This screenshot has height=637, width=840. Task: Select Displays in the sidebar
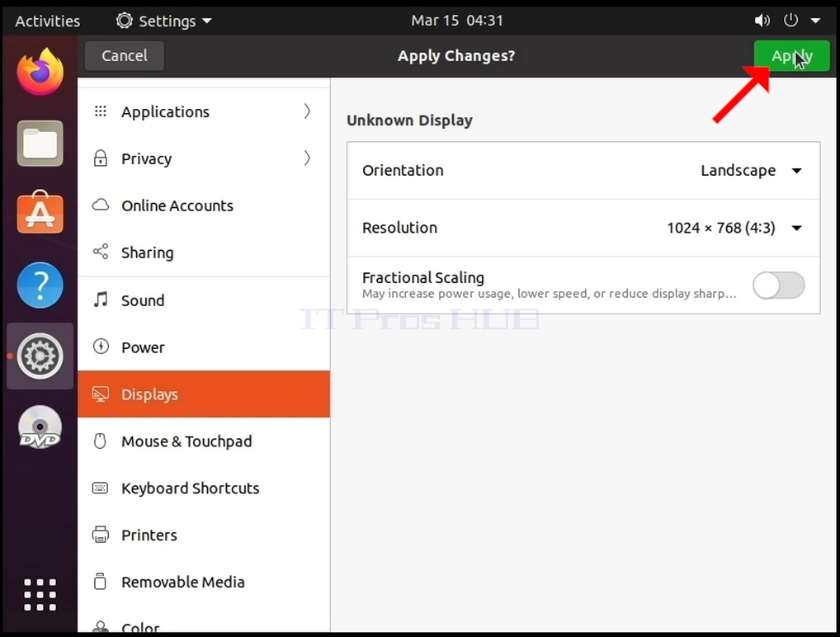pos(204,394)
